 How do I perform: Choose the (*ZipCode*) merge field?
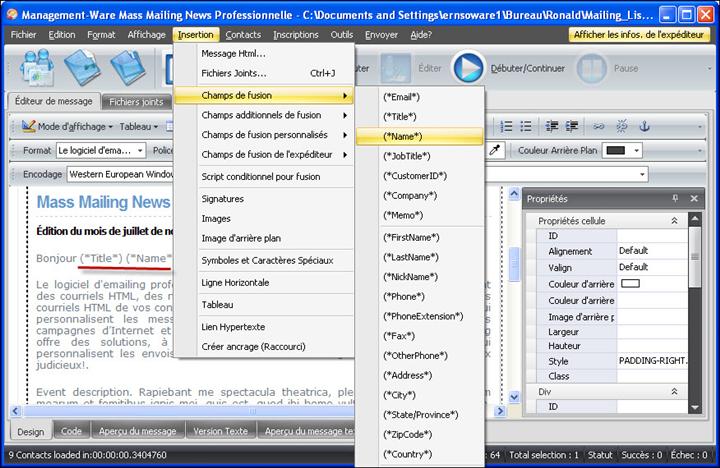(x=420, y=434)
